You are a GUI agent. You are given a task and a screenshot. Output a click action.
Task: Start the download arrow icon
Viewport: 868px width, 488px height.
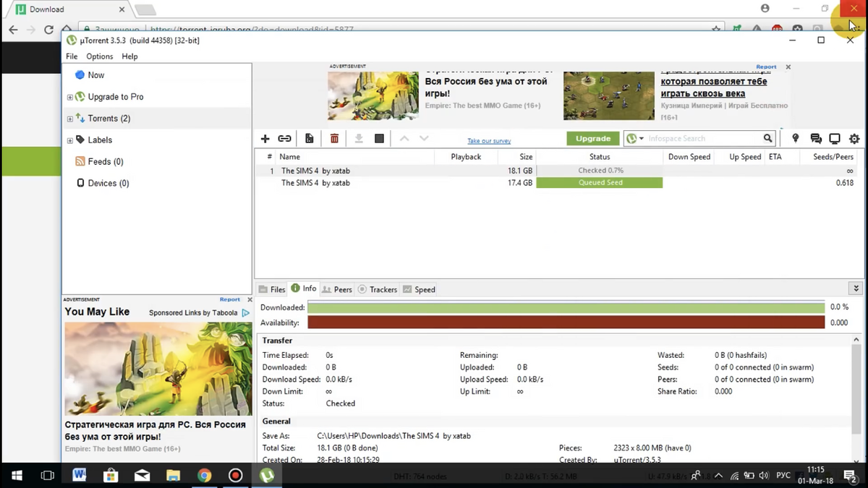tap(359, 139)
